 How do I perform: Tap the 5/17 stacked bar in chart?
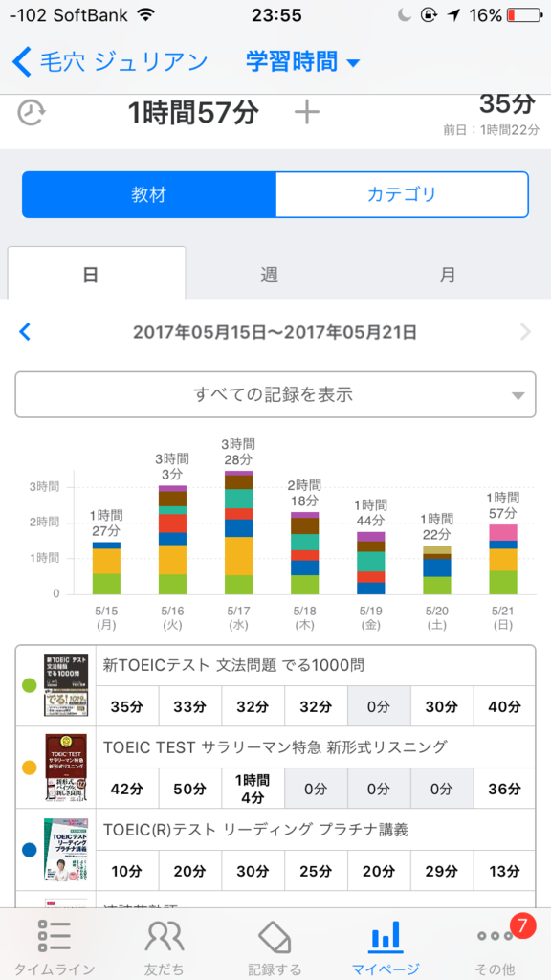tap(238, 532)
